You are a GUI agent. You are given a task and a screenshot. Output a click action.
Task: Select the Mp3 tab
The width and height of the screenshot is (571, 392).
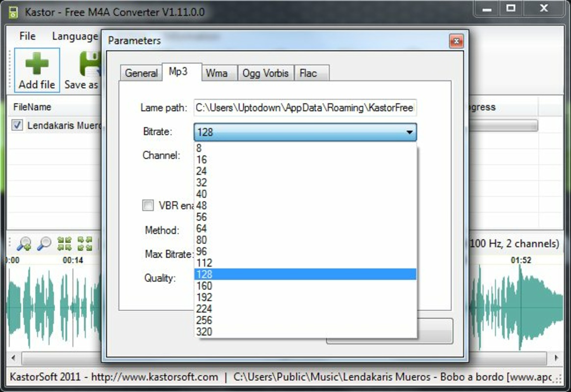click(182, 72)
